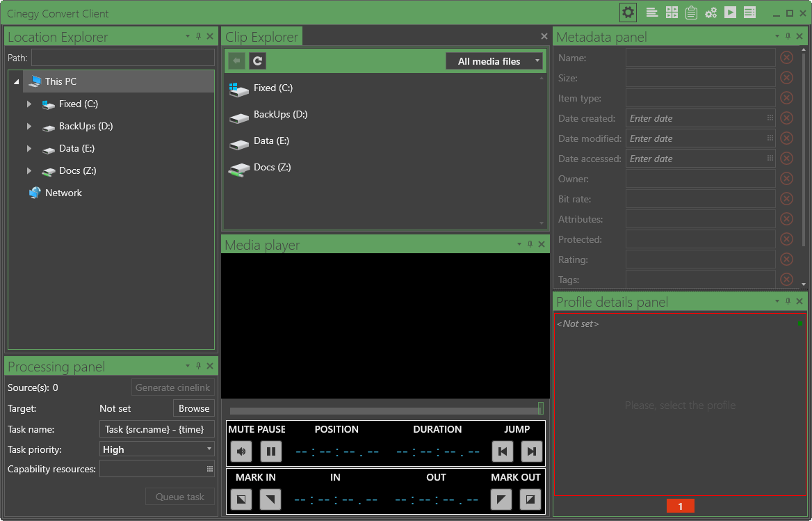Click the solid triangle button under MARK IN
The image size is (812, 521).
click(x=270, y=499)
